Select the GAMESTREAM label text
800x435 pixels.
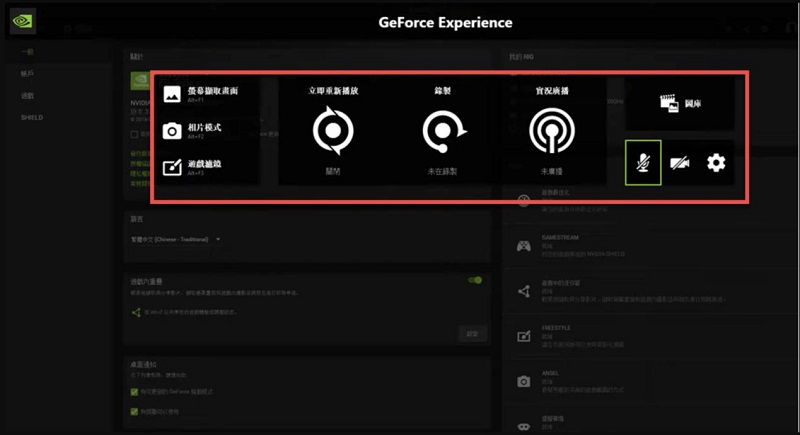pos(560,238)
